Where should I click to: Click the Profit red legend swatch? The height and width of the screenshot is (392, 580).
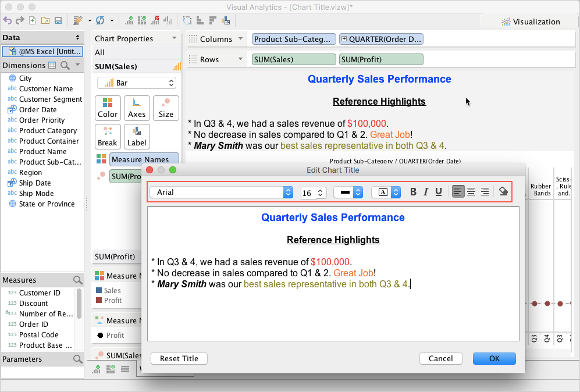pyautogui.click(x=99, y=300)
